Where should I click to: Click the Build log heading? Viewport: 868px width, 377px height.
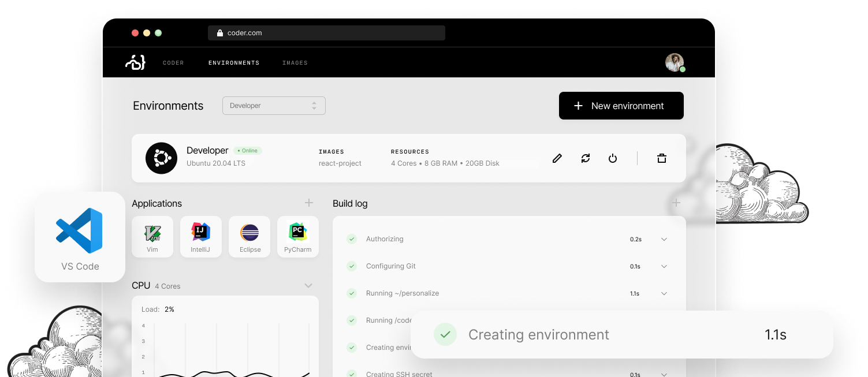pos(350,203)
